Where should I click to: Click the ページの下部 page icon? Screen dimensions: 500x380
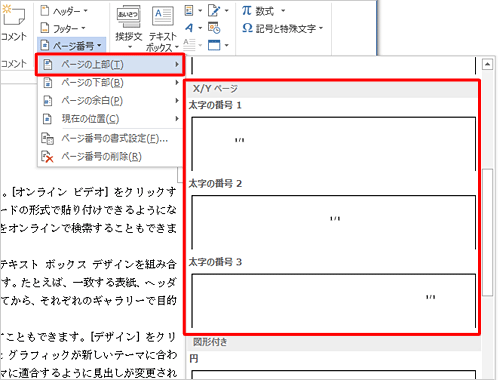pyautogui.click(x=48, y=83)
